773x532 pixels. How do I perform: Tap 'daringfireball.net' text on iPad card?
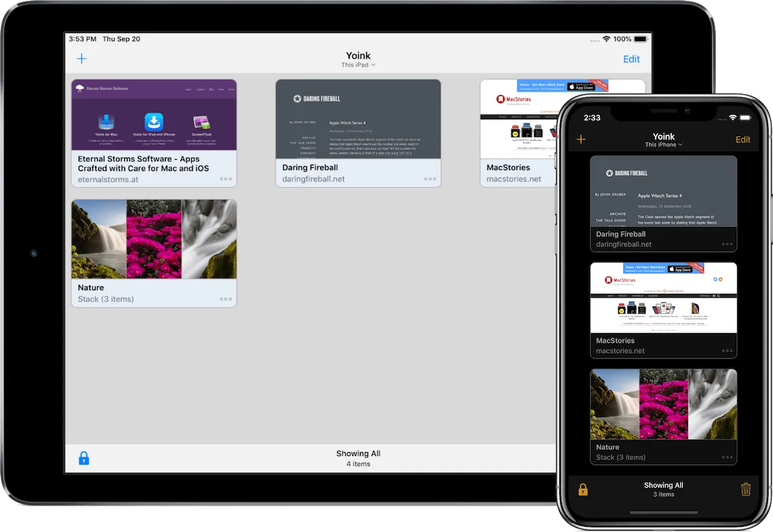tap(314, 179)
